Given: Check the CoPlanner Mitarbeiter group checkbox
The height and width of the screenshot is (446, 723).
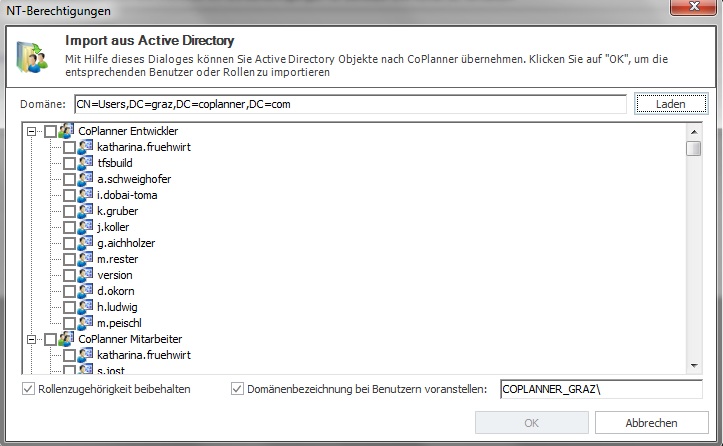Looking at the screenshot, I should click(50, 340).
